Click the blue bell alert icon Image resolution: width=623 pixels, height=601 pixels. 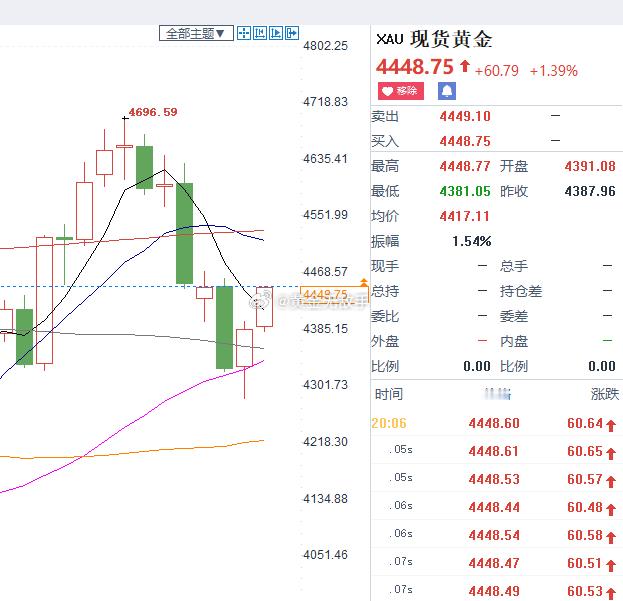point(447,91)
